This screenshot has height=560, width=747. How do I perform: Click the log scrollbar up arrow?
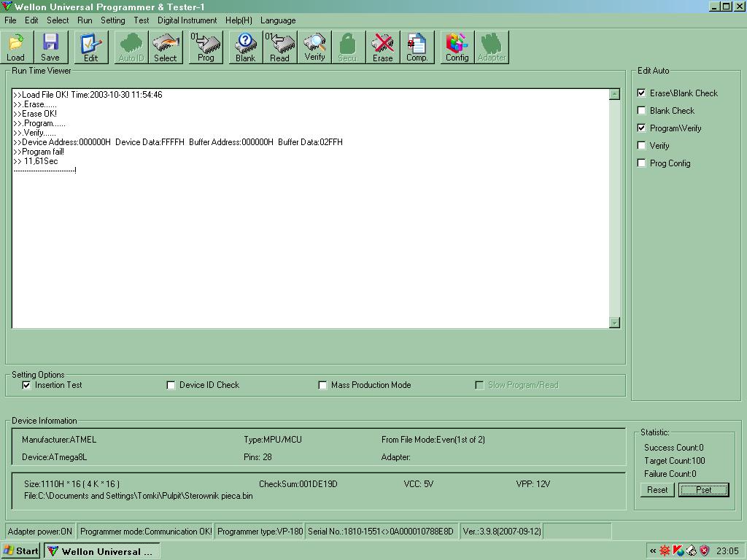614,94
